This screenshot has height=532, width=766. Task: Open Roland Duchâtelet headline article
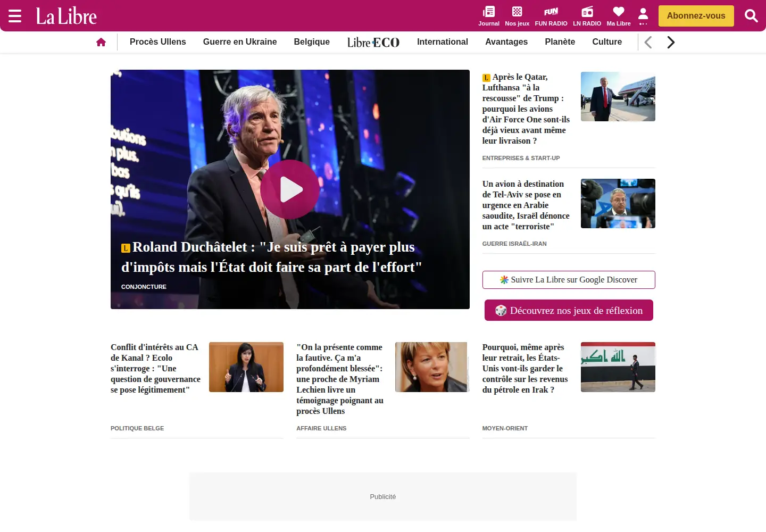coord(272,257)
